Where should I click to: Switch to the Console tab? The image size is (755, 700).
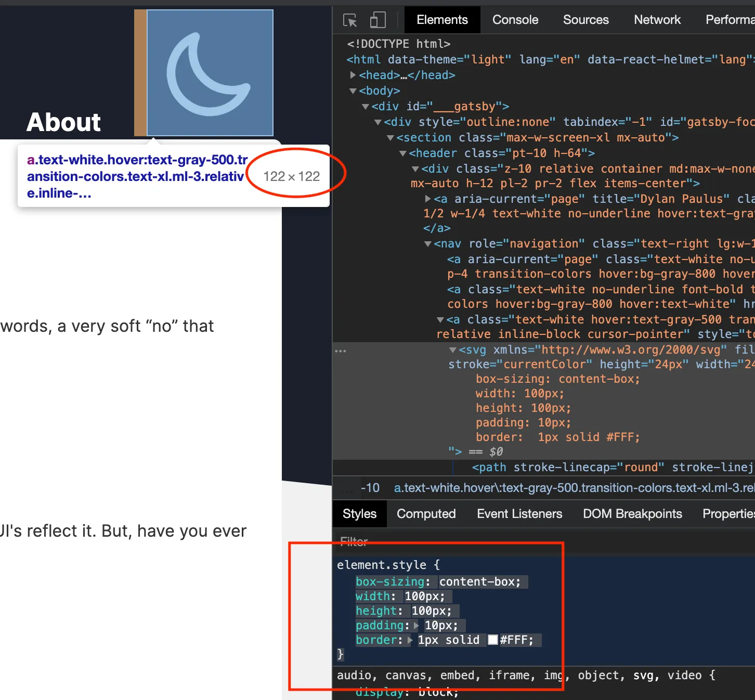point(515,20)
